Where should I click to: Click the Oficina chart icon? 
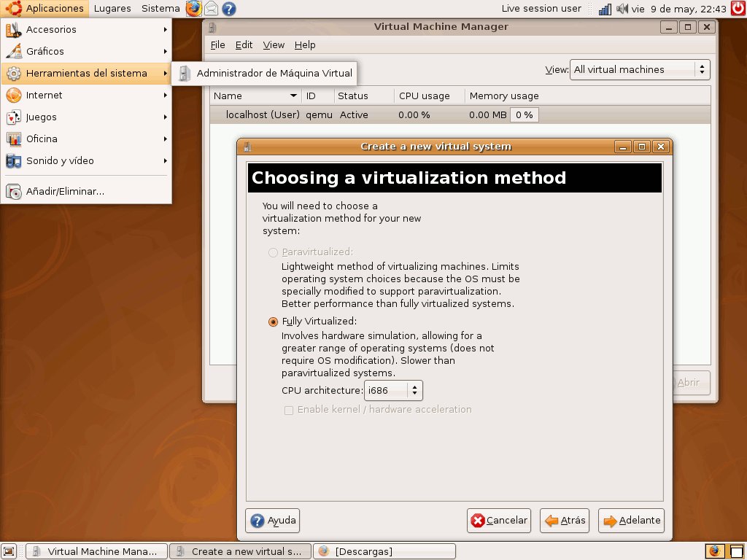13,139
